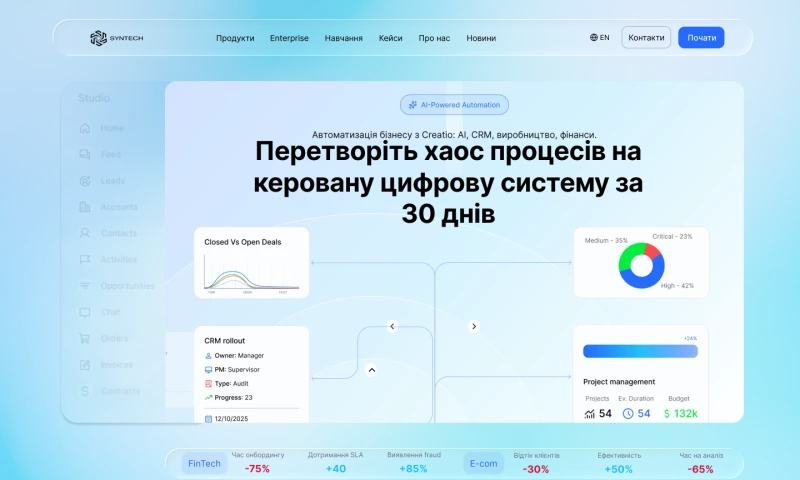Click the Projects chart icon beside 54
The width and height of the screenshot is (800, 480).
coord(590,414)
